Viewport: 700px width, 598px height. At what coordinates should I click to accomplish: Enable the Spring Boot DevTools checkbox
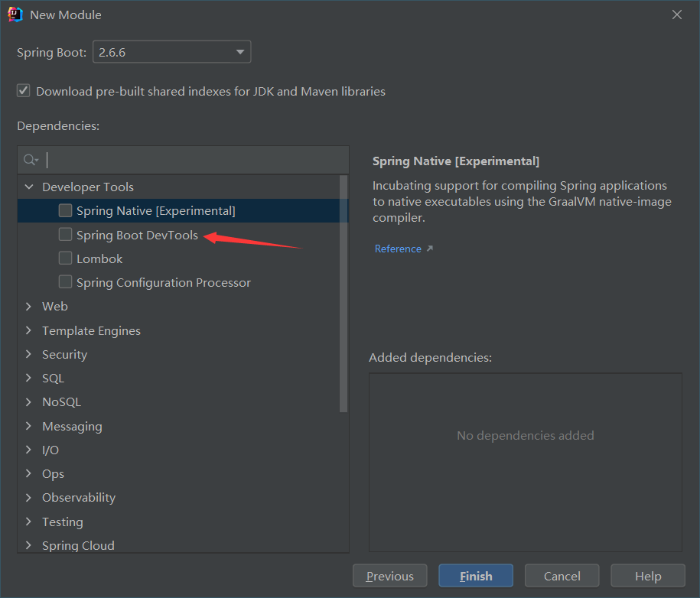tap(65, 234)
